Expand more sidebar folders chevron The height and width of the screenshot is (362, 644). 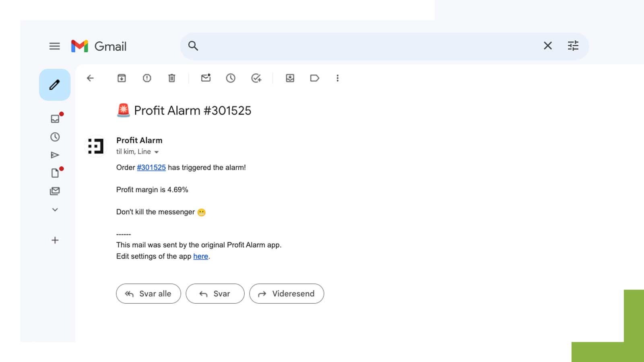point(55,210)
